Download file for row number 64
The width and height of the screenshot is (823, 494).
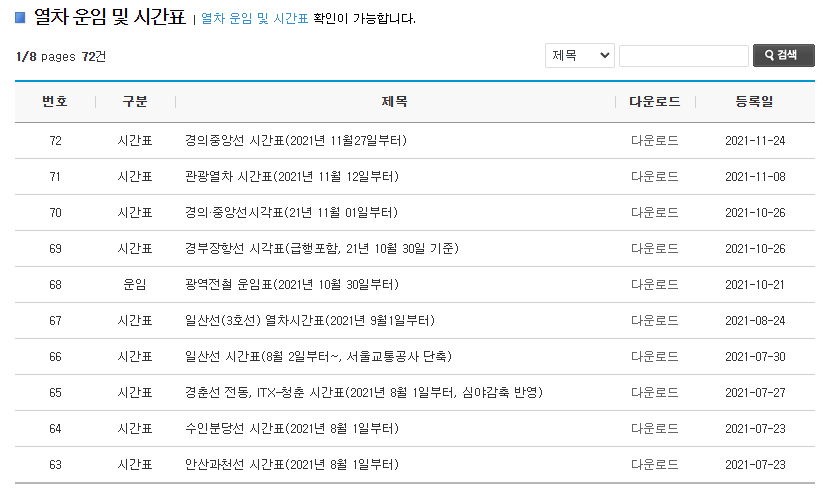point(655,428)
